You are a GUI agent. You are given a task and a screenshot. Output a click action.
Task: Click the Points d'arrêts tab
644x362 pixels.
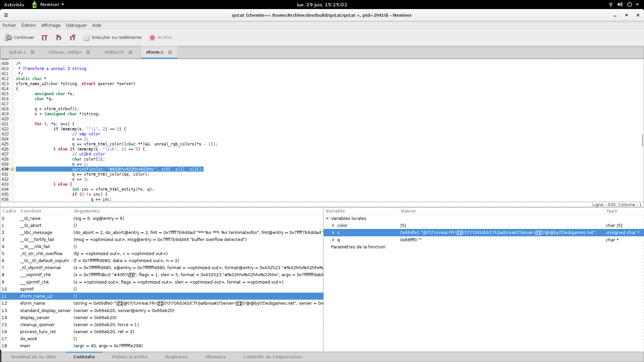pos(130,357)
